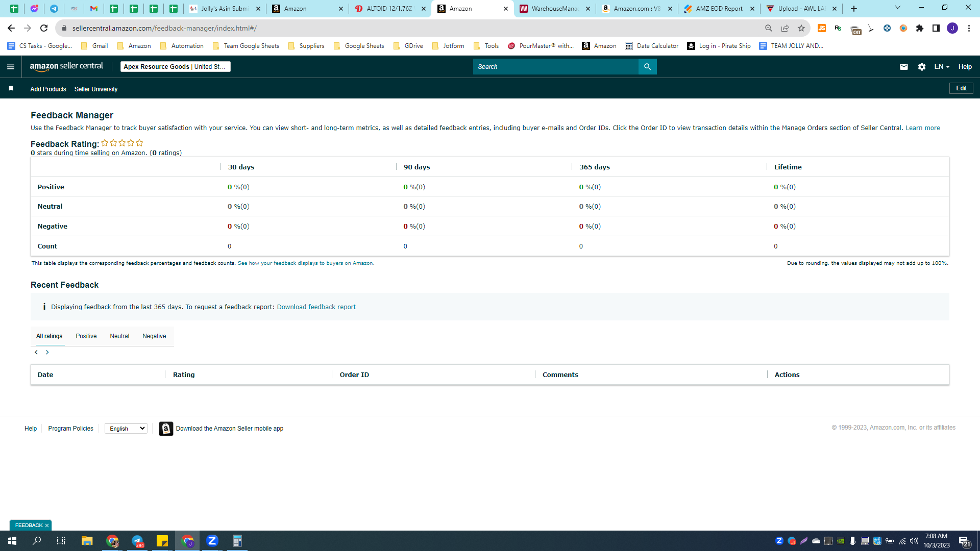Open the EN language dropdown

click(942, 67)
